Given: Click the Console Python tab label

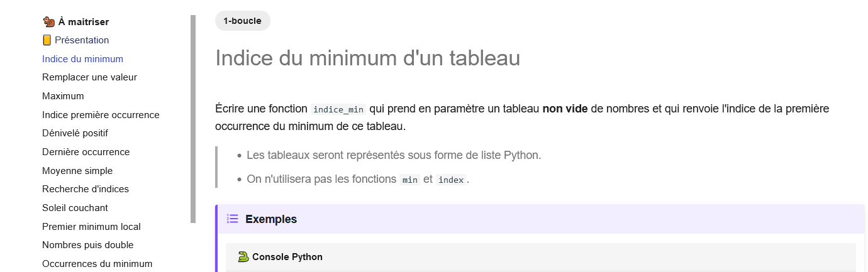Looking at the screenshot, I should [x=287, y=257].
